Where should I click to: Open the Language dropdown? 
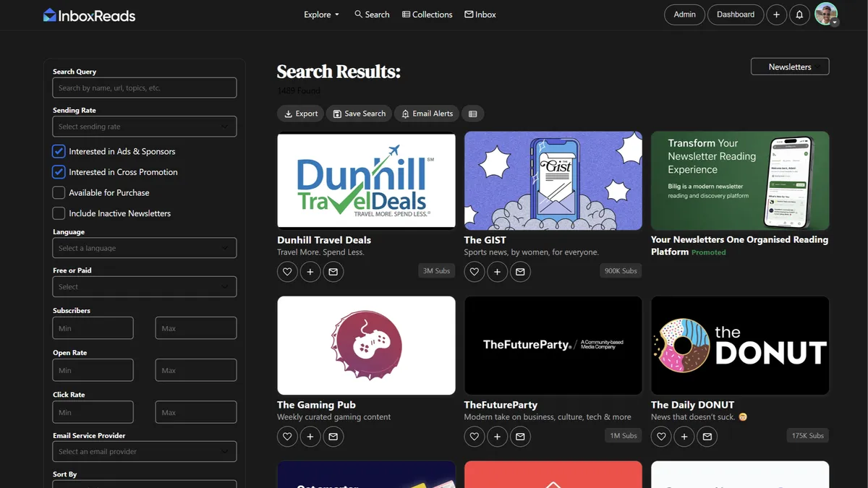[x=145, y=248]
